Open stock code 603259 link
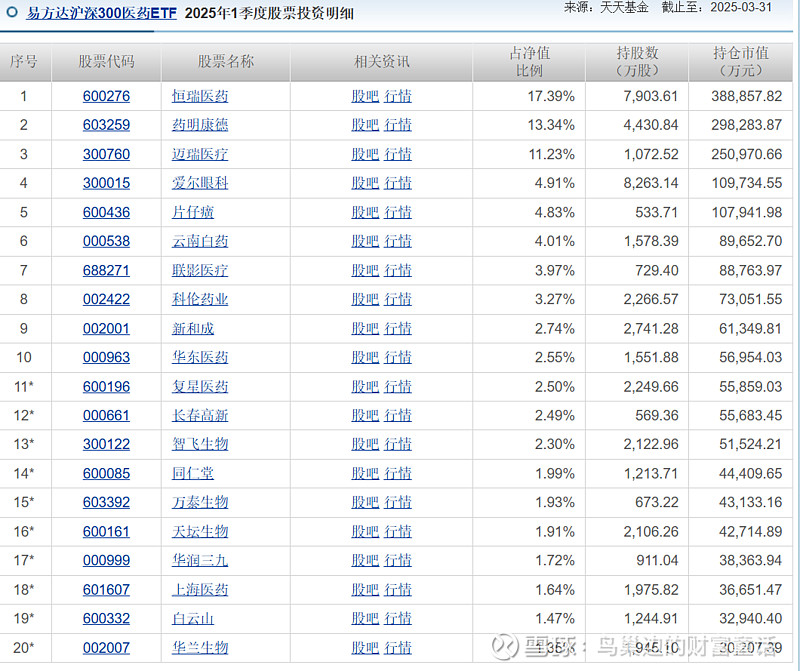 click(106, 125)
